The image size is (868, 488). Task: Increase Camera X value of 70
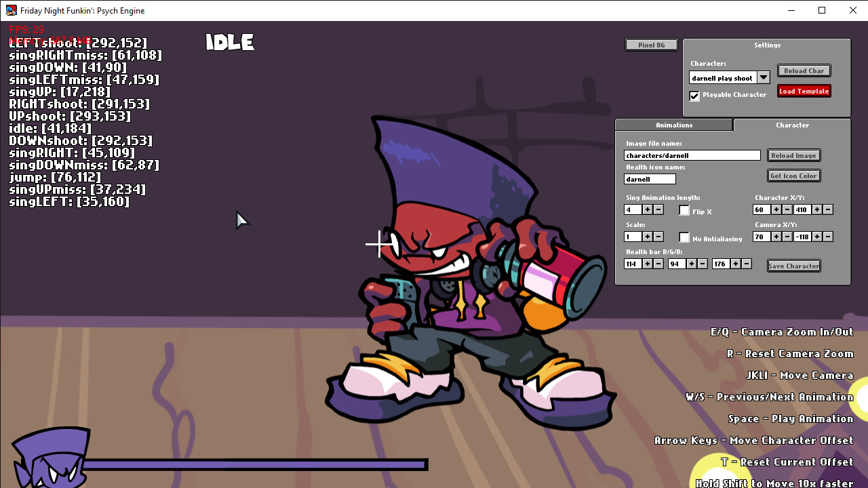(x=776, y=237)
